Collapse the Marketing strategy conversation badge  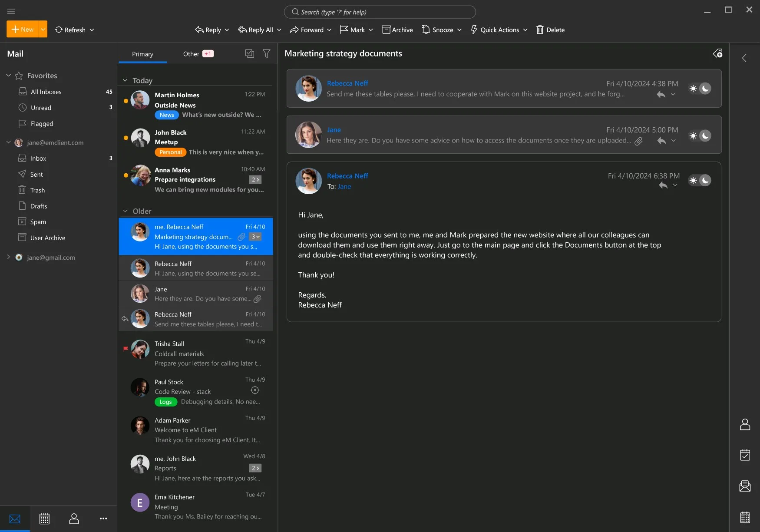coord(255,237)
